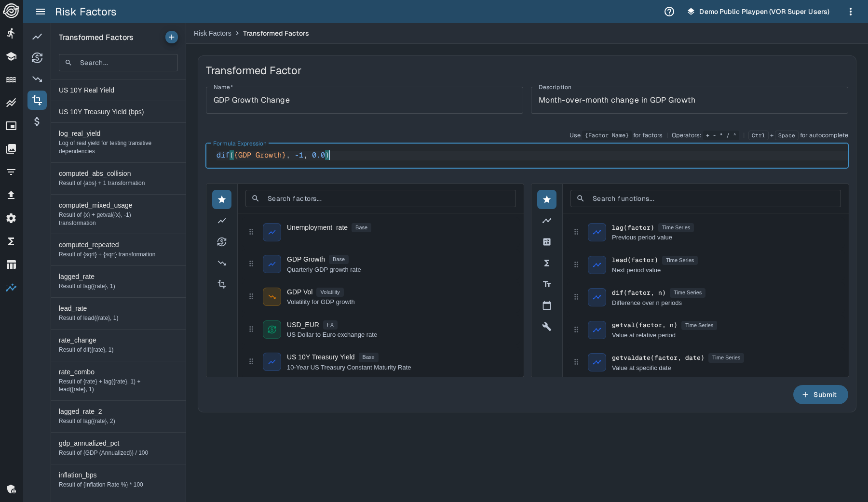This screenshot has height=502, width=868.
Task: Select the dif(factor, n) function
Action: tap(638, 293)
